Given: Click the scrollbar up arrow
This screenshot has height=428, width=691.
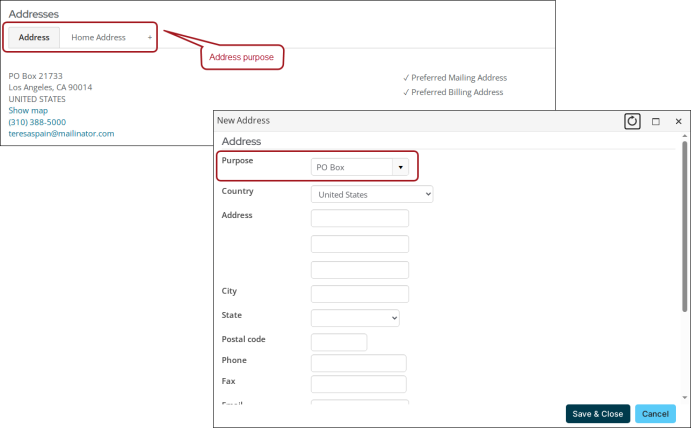Looking at the screenshot, I should click(x=684, y=136).
